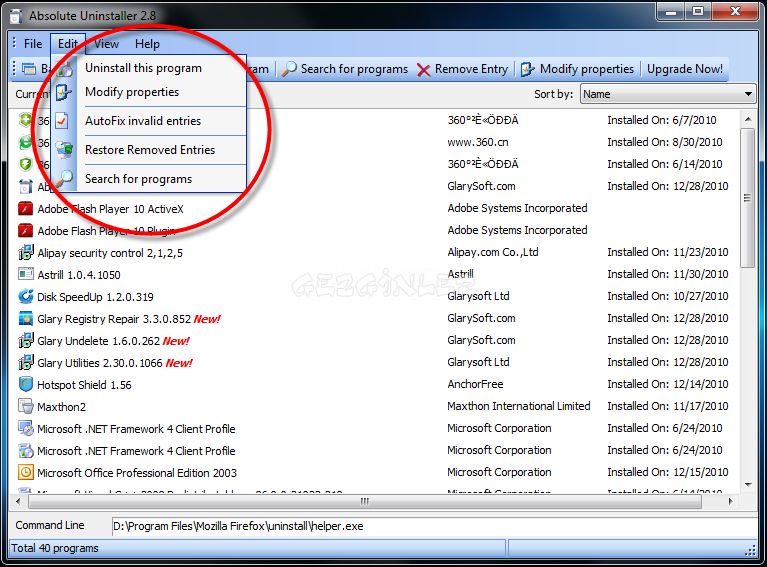Click the Modify properties menu icon
Image resolution: width=767 pixels, height=567 pixels.
coord(64,92)
